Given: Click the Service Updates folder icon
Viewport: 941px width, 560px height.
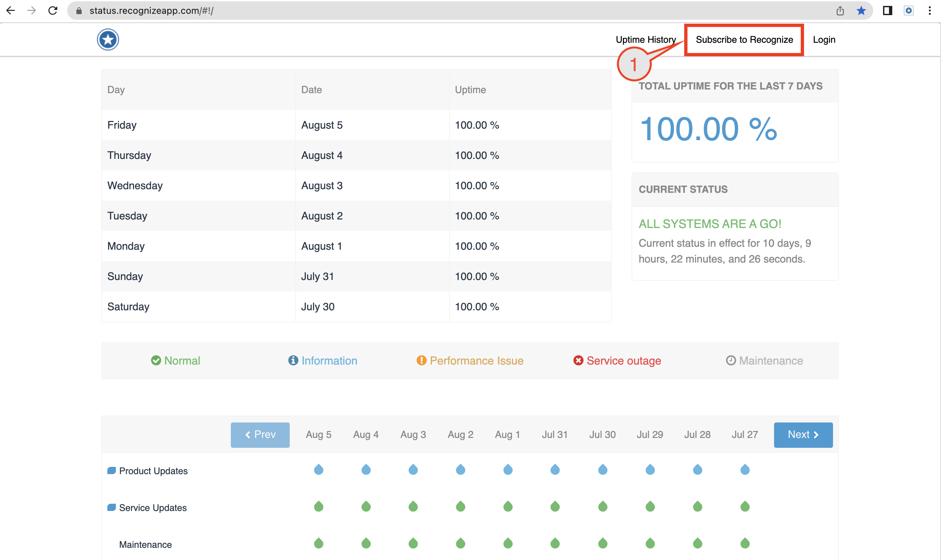Looking at the screenshot, I should click(111, 508).
